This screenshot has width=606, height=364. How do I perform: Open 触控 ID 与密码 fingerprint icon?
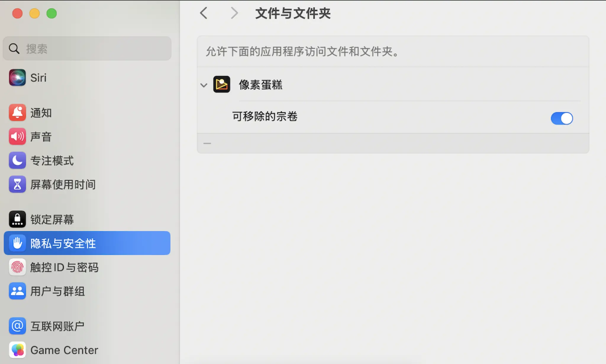(x=17, y=267)
